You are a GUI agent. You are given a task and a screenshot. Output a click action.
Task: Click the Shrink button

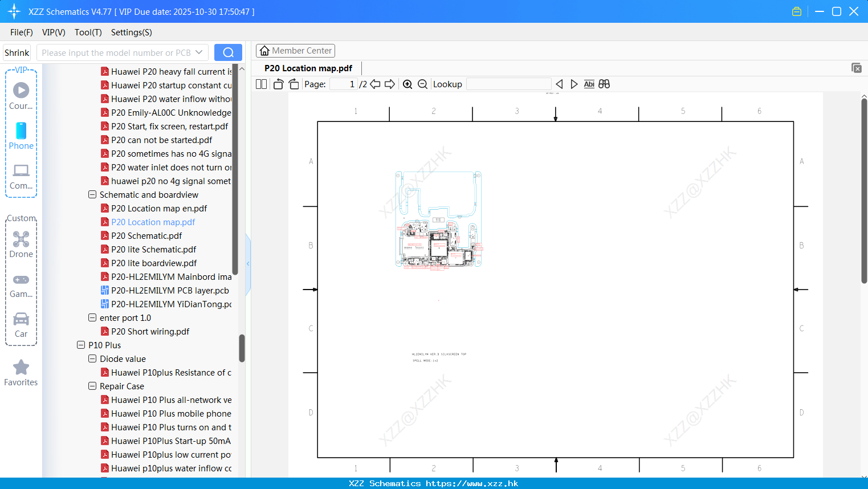[17, 52]
